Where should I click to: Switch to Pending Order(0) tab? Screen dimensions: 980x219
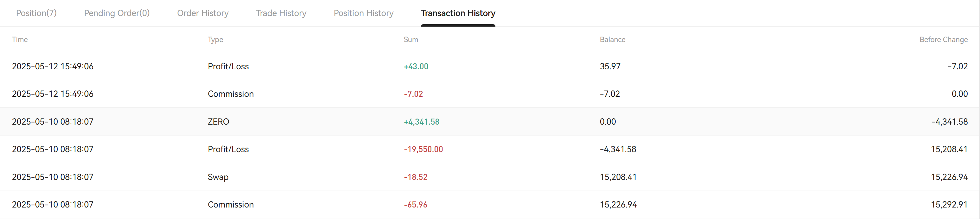117,13
